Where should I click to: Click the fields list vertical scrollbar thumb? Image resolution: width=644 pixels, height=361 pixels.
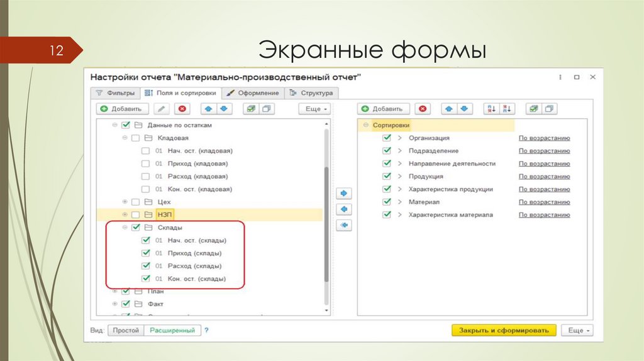[326, 224]
